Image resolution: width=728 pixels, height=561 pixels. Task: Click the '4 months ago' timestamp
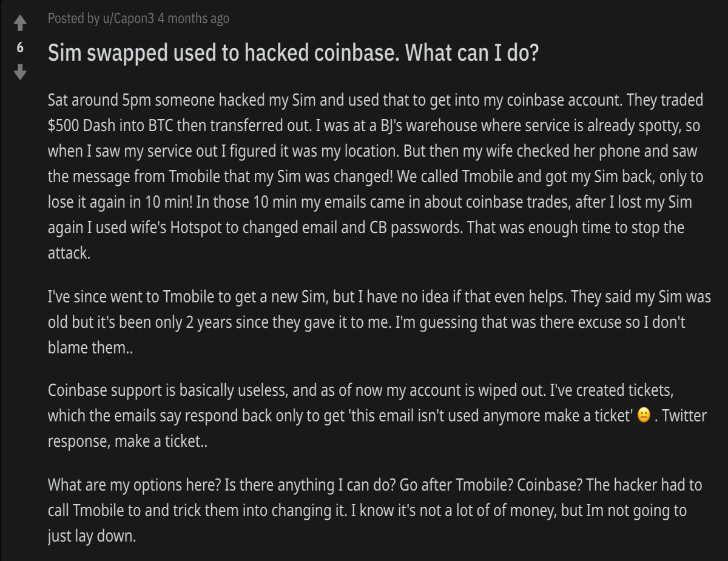pos(194,19)
